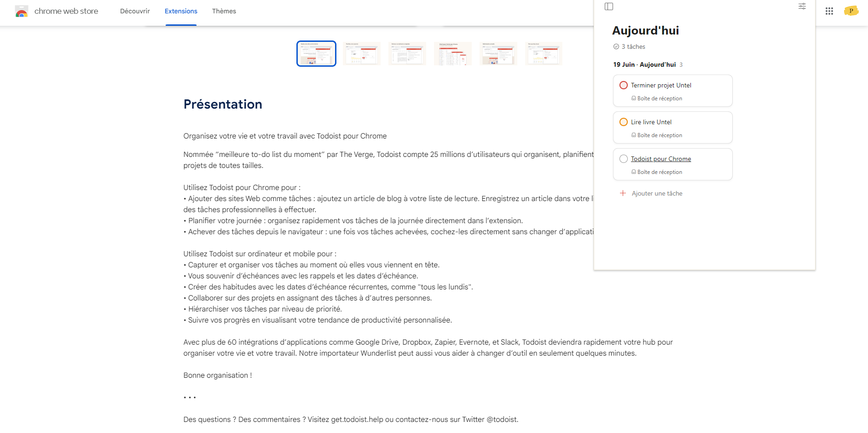Viewport: 868px width, 433px height.
Task: Click the plus icon to add a new task
Action: pyautogui.click(x=623, y=193)
